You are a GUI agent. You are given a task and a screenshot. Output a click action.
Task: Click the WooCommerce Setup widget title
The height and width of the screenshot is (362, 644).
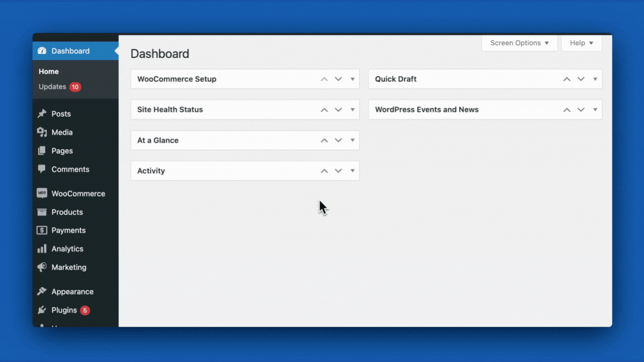coord(177,79)
